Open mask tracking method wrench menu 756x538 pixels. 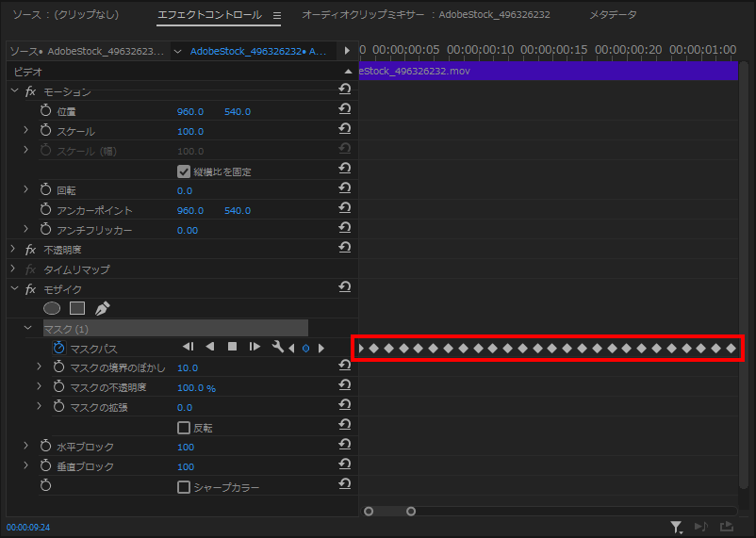(278, 347)
